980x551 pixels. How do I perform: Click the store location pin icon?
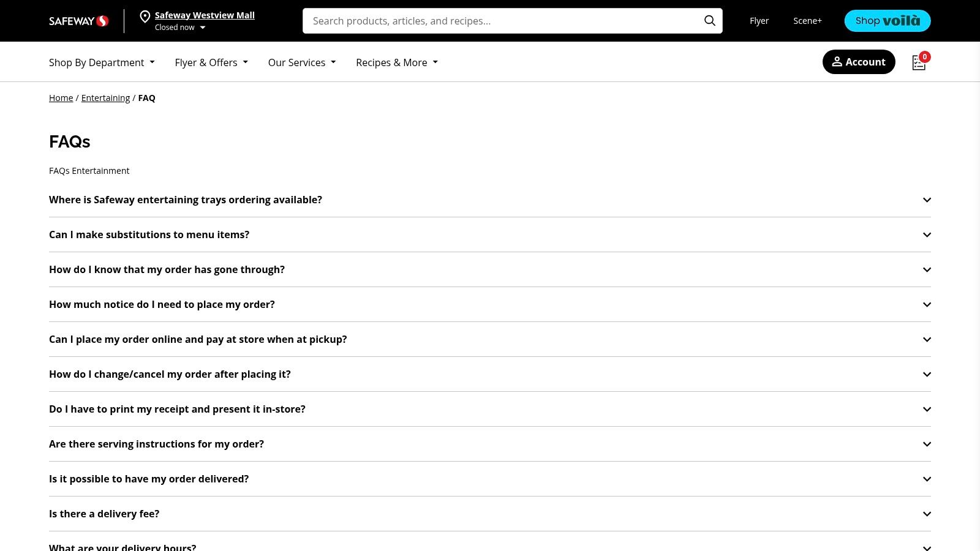pos(145,17)
